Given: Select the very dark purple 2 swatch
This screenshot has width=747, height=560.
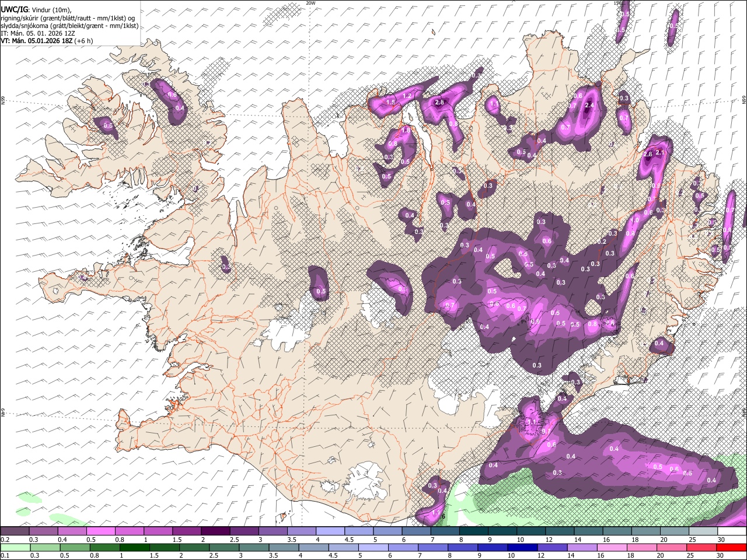Looking at the screenshot, I should [x=215, y=531].
